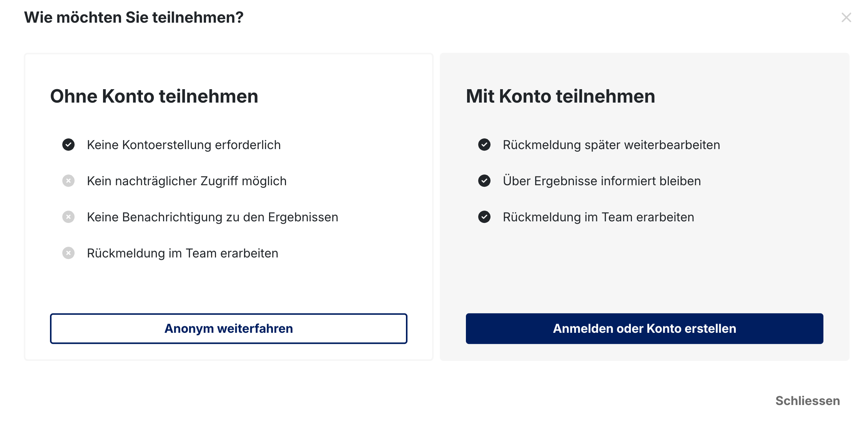Click the dialog title Wie möchten Sie teilnehmen?
Viewport: 868px width, 425px height.
(x=134, y=18)
